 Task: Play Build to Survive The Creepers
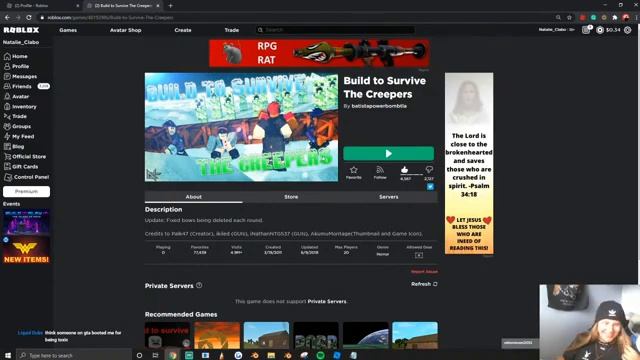(389, 153)
